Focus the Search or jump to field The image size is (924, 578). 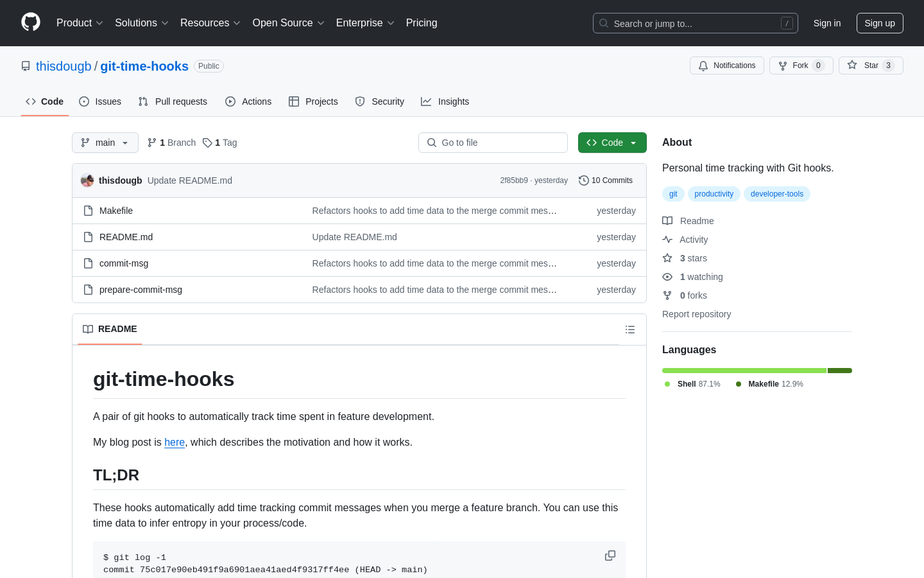696,23
